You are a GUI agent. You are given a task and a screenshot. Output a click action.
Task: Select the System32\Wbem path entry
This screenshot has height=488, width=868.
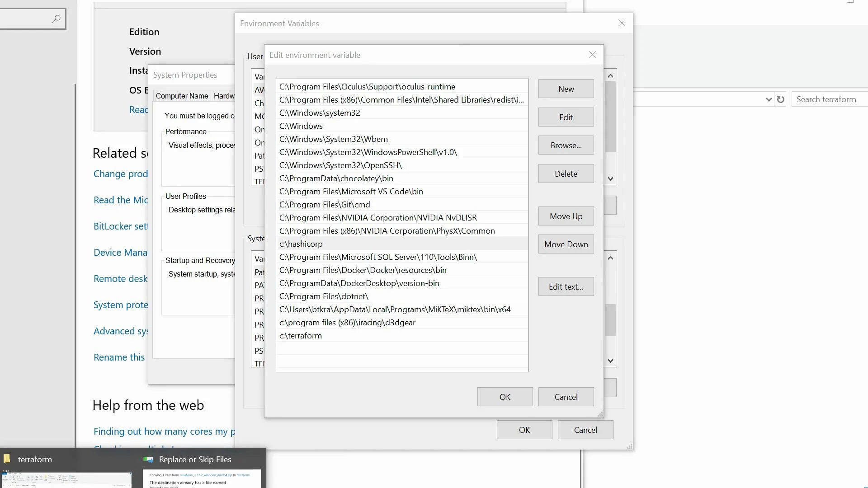click(402, 139)
